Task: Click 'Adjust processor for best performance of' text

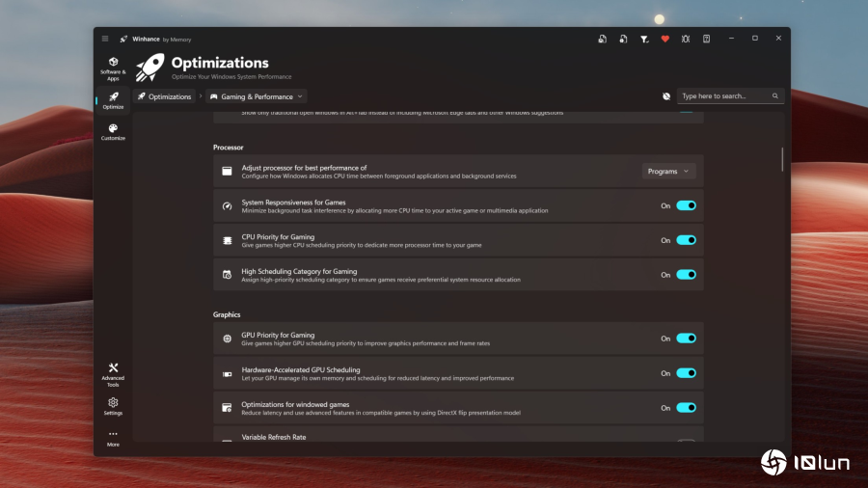Action: (304, 168)
